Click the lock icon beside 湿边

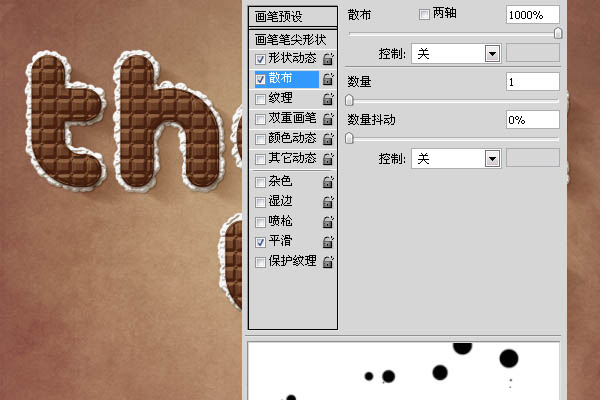click(328, 202)
